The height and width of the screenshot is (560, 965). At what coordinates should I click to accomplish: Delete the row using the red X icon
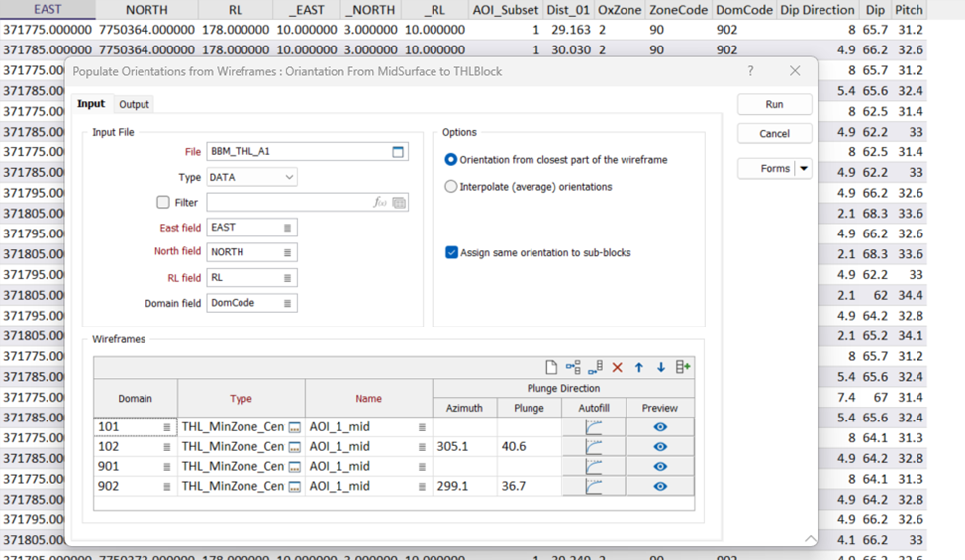point(617,367)
